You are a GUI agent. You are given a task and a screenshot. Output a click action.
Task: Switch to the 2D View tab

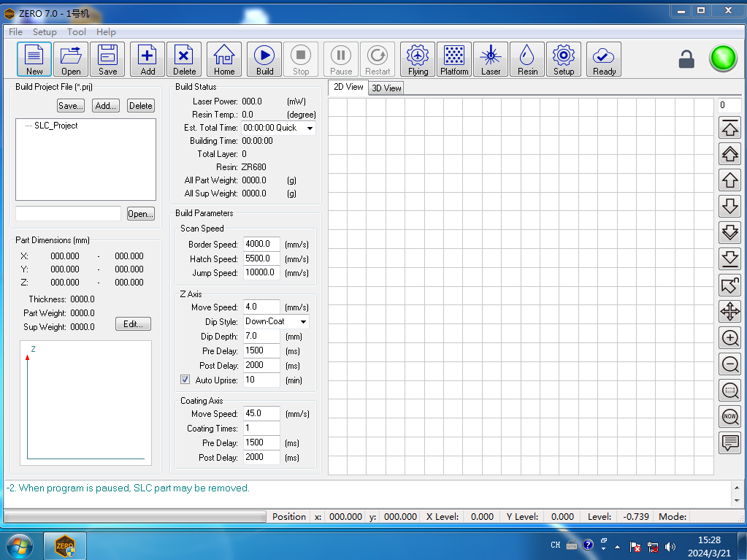pyautogui.click(x=348, y=87)
